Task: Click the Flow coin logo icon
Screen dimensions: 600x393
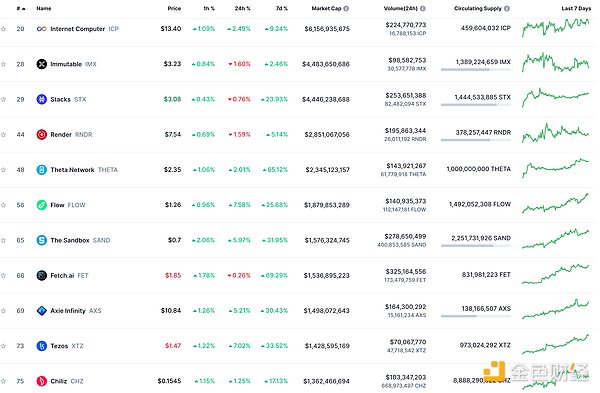Action: coord(41,205)
